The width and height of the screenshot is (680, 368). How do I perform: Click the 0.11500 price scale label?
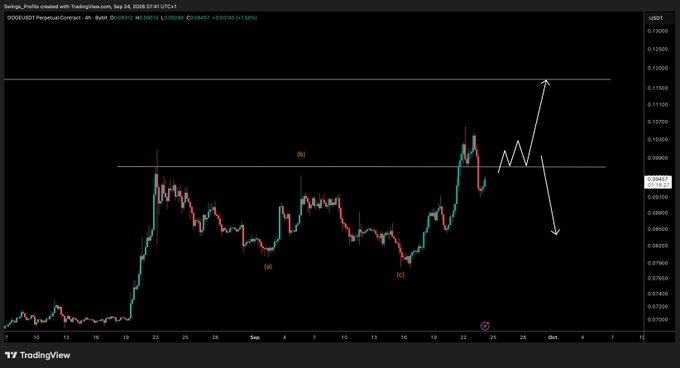[x=657, y=88]
